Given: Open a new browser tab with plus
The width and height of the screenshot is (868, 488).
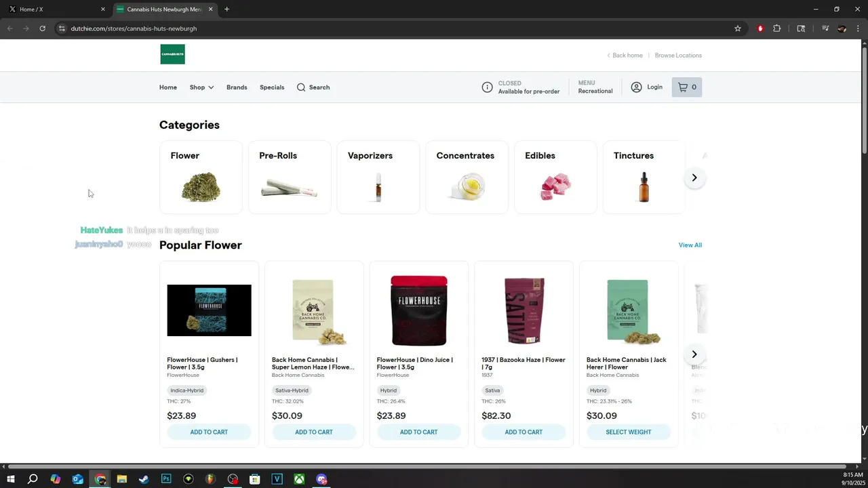Looking at the screenshot, I should click(x=226, y=9).
